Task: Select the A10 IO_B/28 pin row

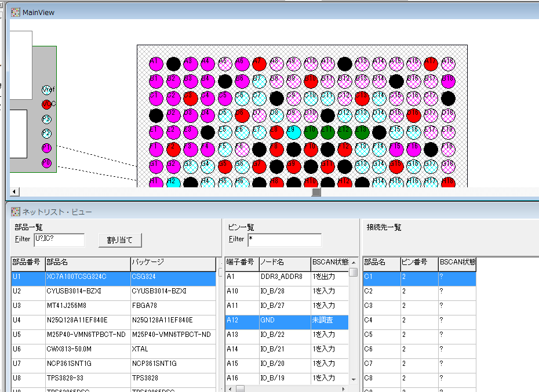Action: [x=287, y=291]
